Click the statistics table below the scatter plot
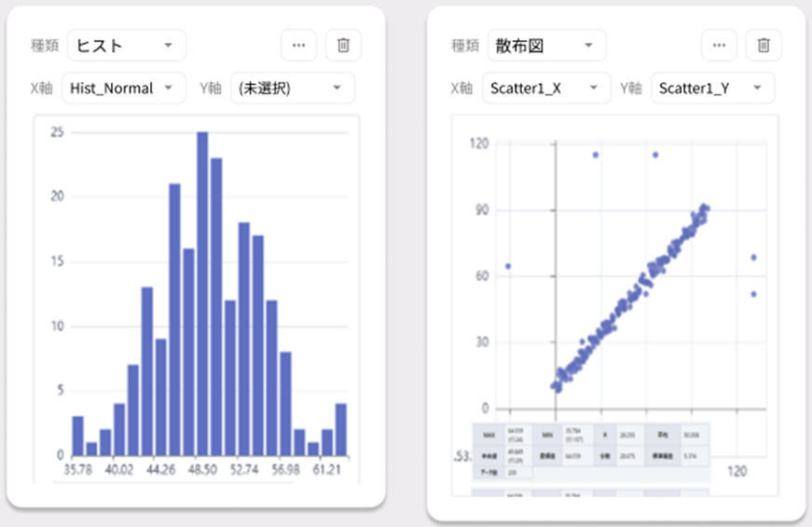812x527 pixels. pyautogui.click(x=591, y=452)
